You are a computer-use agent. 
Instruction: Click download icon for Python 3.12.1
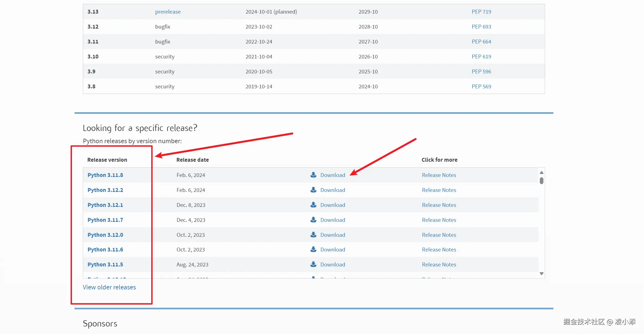(x=313, y=205)
